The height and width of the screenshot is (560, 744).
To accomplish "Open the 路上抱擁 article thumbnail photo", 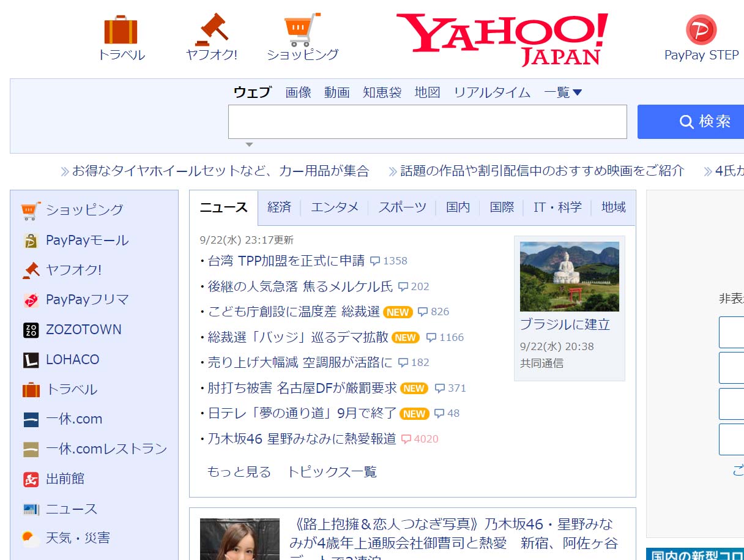I will coord(240,539).
